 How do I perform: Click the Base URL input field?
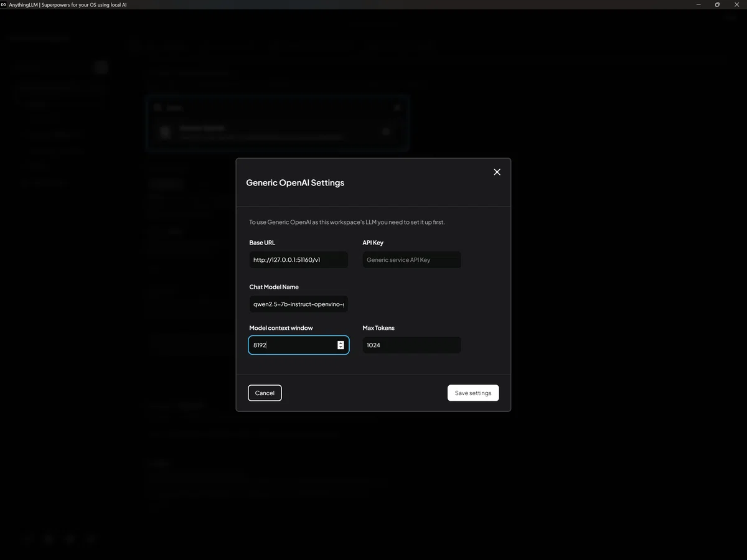click(x=299, y=260)
